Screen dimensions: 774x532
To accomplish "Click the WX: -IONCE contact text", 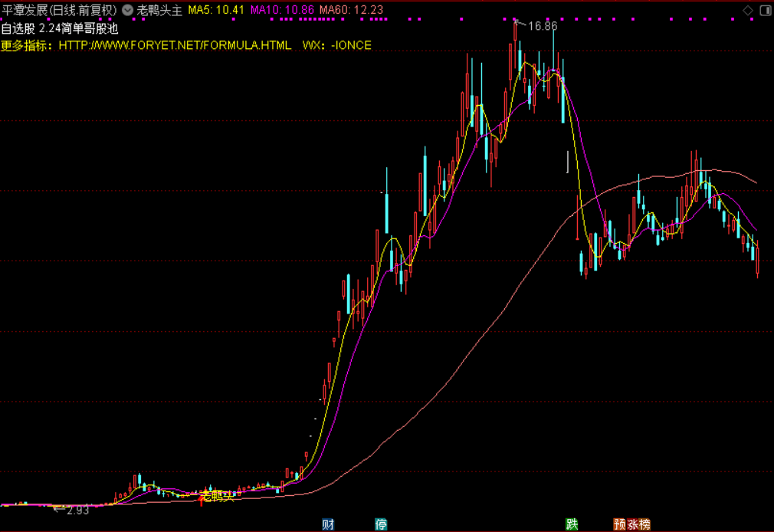I will pos(337,45).
